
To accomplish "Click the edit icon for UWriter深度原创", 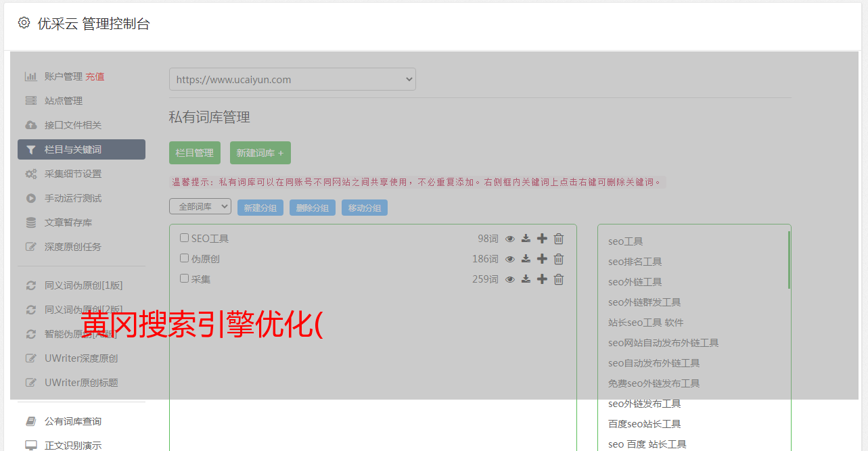I will (x=30, y=358).
